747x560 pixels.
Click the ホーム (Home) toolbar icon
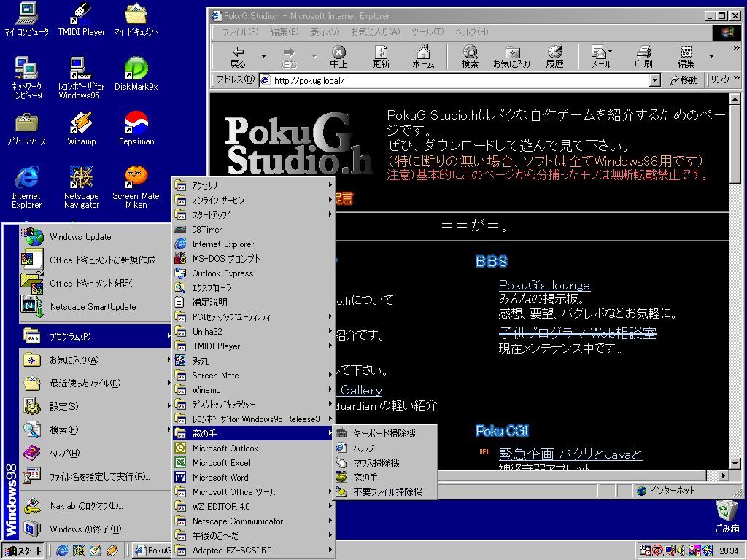pos(423,56)
